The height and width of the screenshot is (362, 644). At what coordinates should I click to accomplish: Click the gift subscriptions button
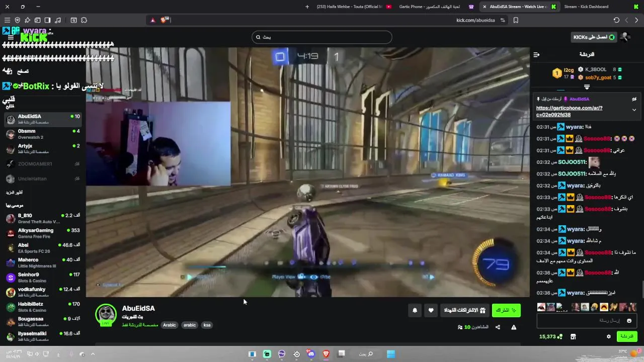click(464, 311)
